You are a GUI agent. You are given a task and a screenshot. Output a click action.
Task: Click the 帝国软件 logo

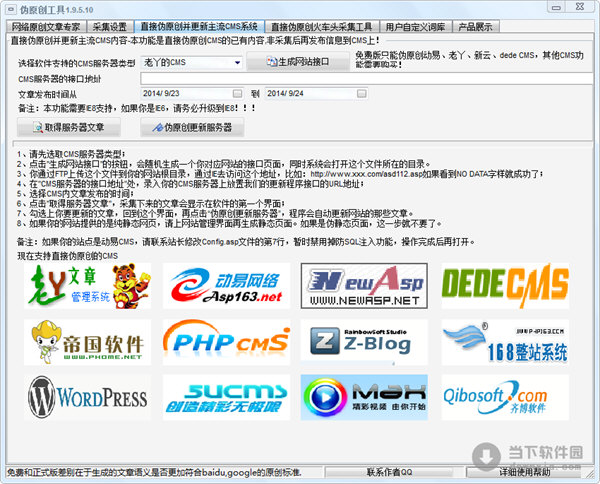tap(88, 342)
